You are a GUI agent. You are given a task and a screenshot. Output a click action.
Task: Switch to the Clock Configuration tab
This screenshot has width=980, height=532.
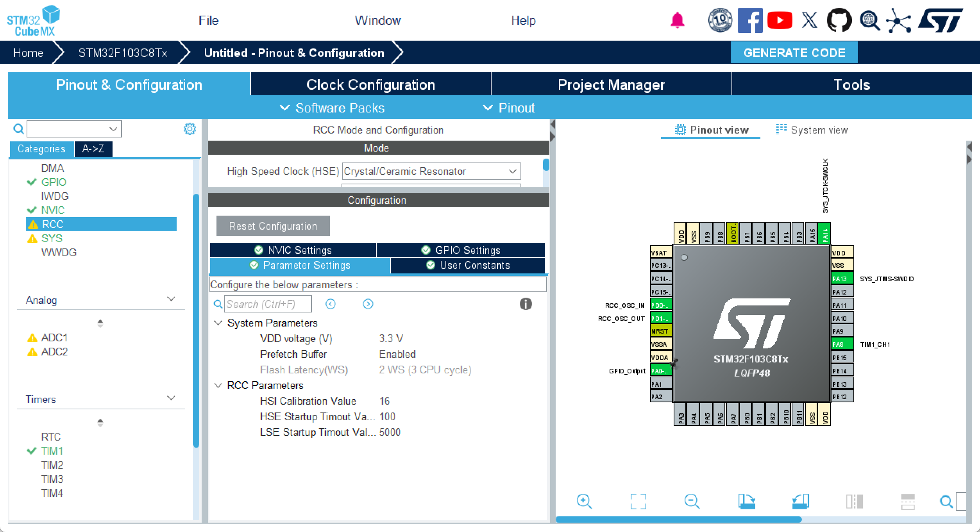click(x=370, y=84)
